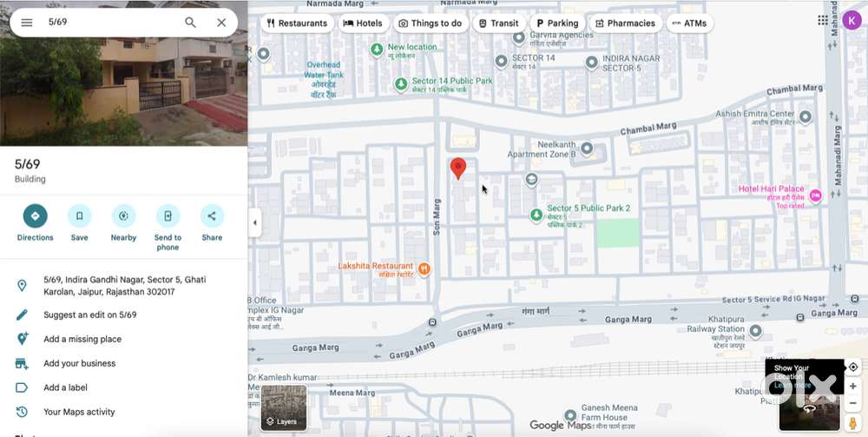
Task: Select Ashish Emitra Center marker
Action: click(x=806, y=117)
